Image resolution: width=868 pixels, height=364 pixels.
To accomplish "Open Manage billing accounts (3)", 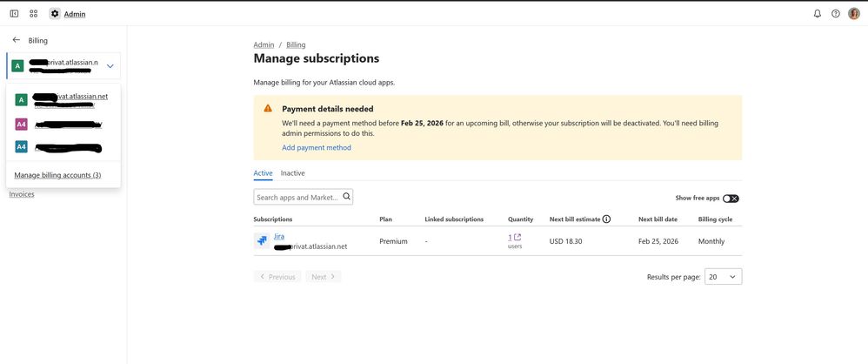I will [57, 175].
